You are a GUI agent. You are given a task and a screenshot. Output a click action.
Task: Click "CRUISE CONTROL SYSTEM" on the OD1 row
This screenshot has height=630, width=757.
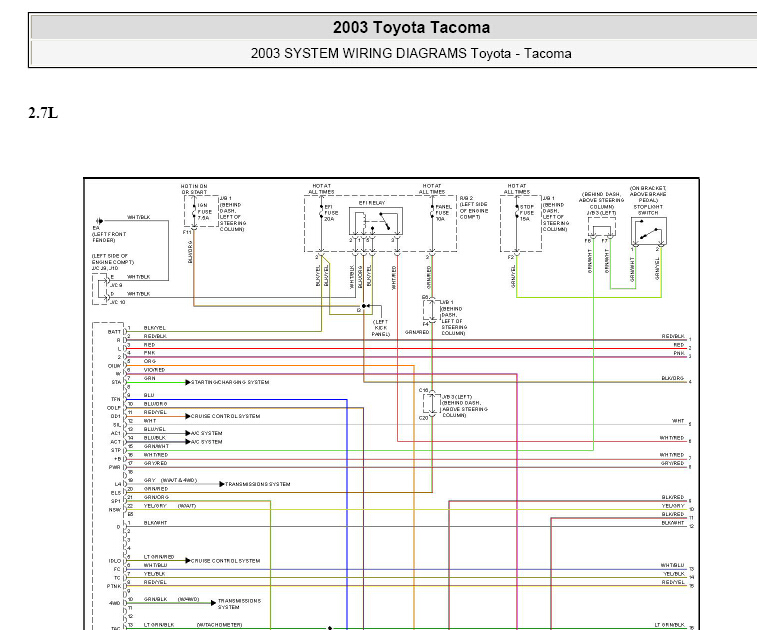[225, 416]
